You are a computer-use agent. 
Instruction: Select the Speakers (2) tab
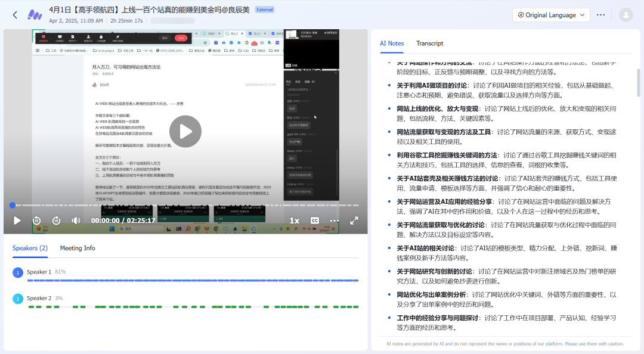coord(30,248)
